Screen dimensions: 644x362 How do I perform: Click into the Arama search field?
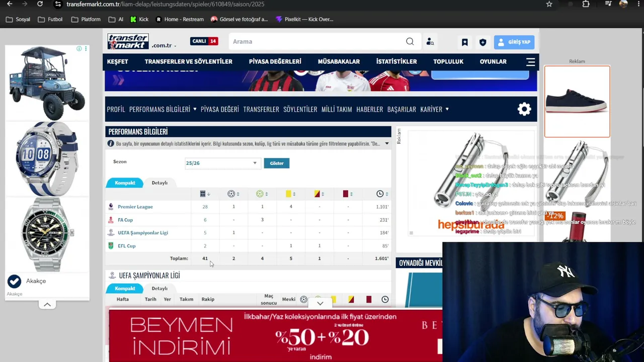pos(317,42)
